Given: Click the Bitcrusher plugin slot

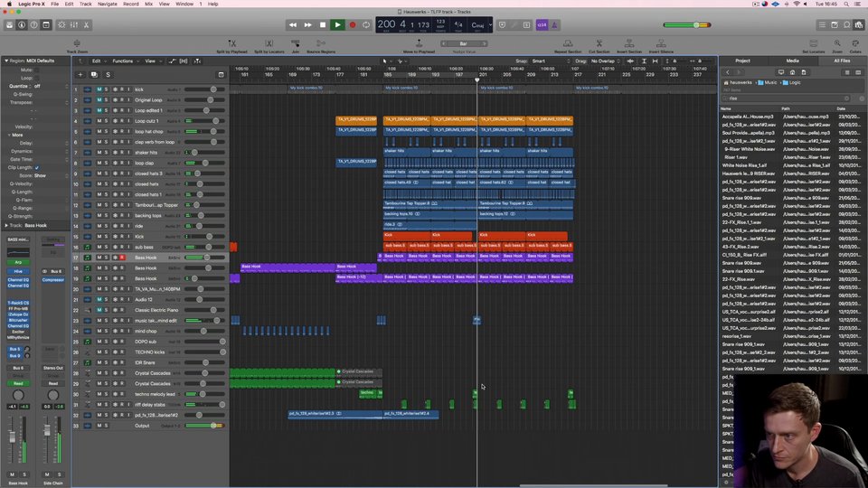Looking at the screenshot, I should pyautogui.click(x=18, y=320).
